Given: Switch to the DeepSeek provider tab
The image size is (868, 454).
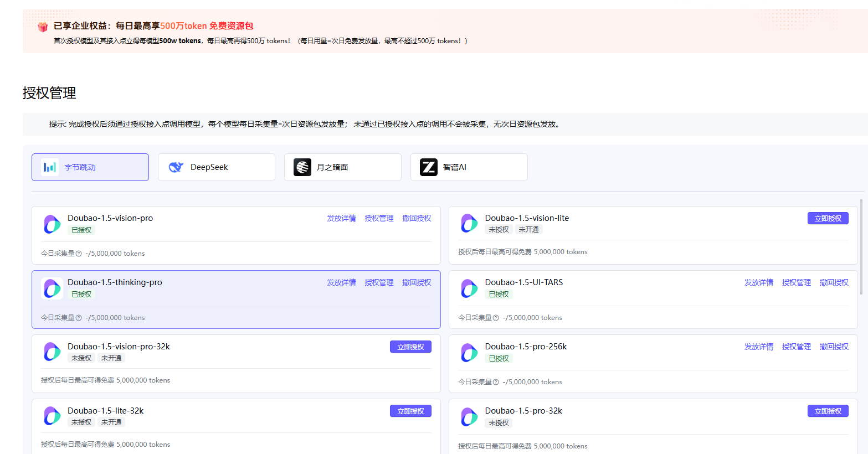Looking at the screenshot, I should pyautogui.click(x=217, y=167).
